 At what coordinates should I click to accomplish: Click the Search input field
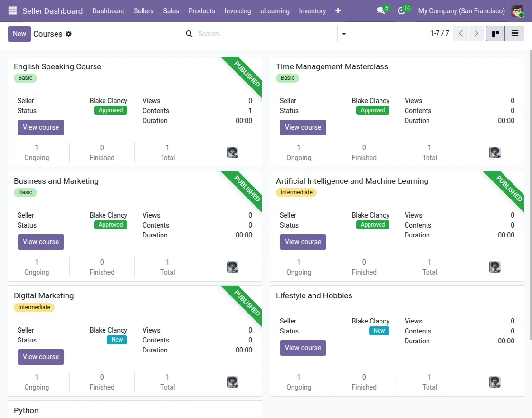tap(266, 34)
